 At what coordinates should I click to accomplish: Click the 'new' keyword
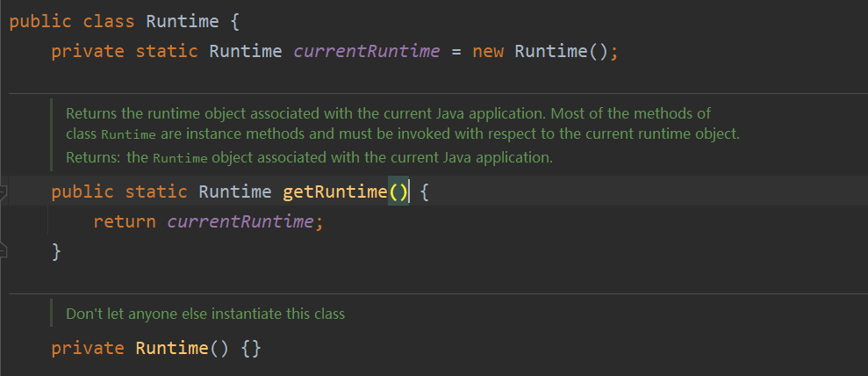(488, 52)
